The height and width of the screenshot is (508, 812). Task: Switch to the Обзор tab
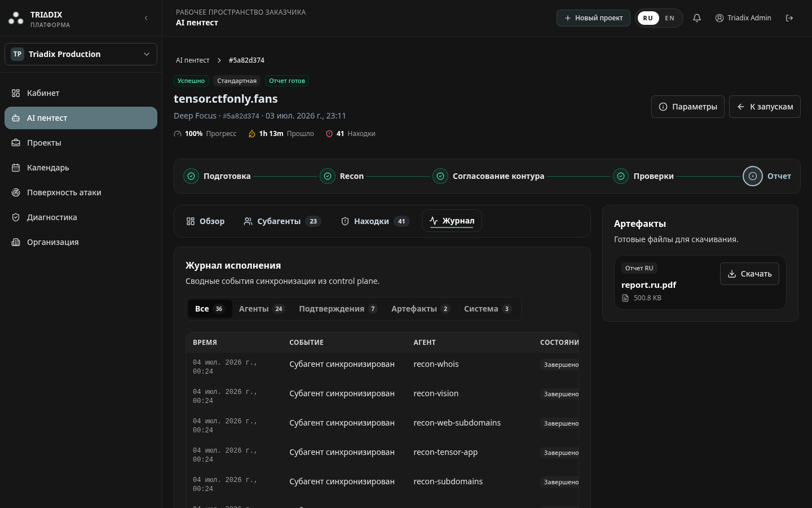click(x=205, y=221)
